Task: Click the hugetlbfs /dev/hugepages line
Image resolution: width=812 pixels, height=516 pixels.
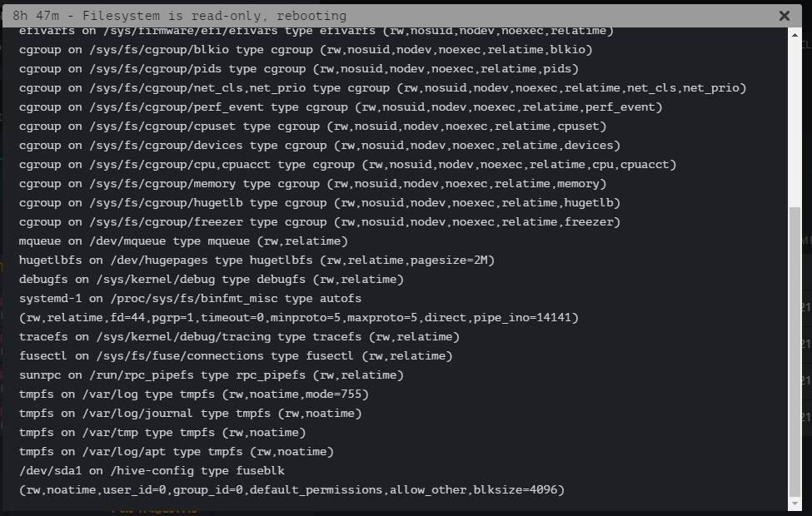Action: pos(257,260)
